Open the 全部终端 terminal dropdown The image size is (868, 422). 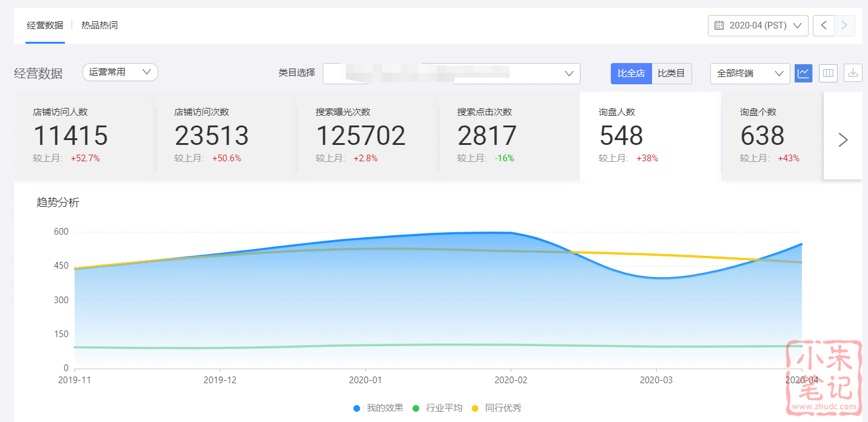[x=750, y=73]
